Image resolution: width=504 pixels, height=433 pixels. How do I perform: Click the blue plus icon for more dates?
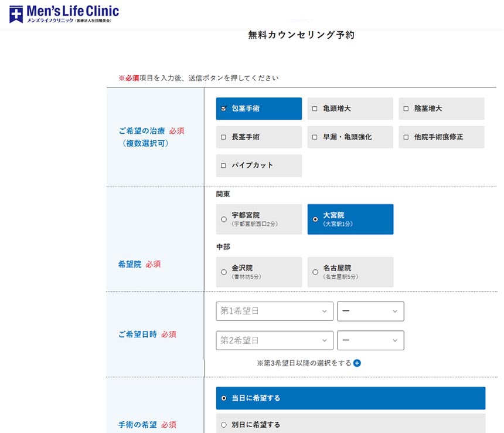[357, 363]
